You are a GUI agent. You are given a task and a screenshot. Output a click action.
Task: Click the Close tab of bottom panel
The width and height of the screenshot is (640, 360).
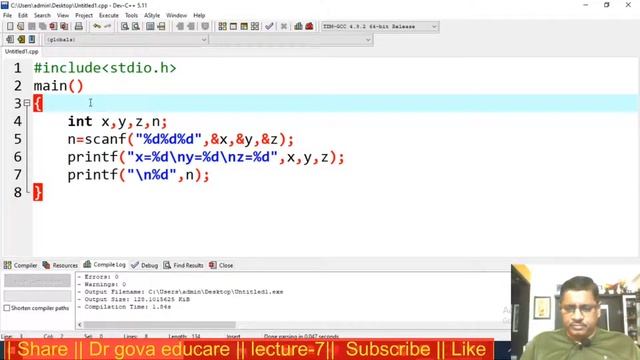221,265
